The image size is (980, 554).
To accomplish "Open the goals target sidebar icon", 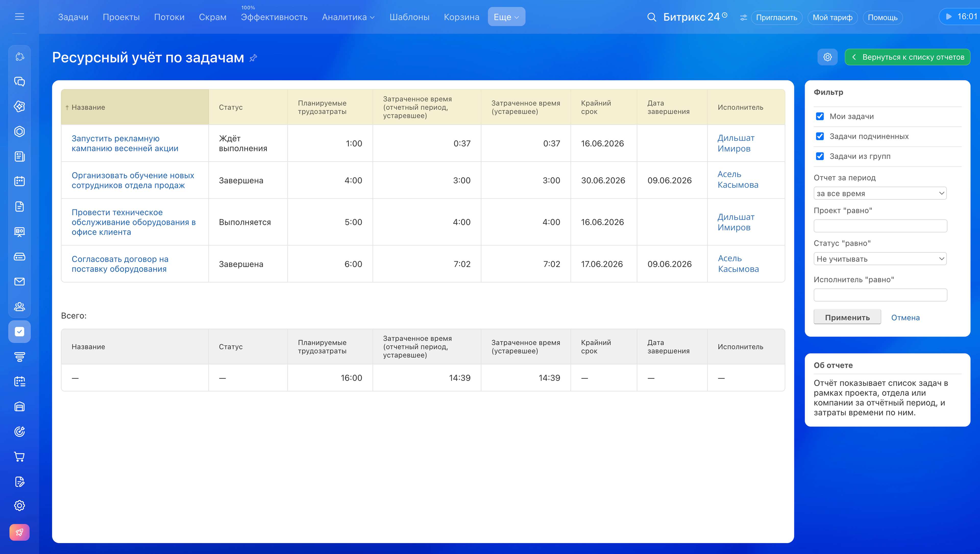I will (x=19, y=432).
